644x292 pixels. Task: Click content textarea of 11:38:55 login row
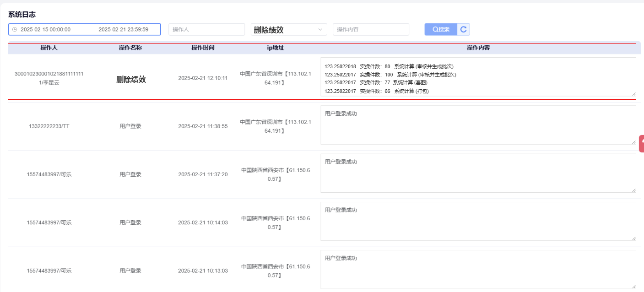(x=478, y=125)
